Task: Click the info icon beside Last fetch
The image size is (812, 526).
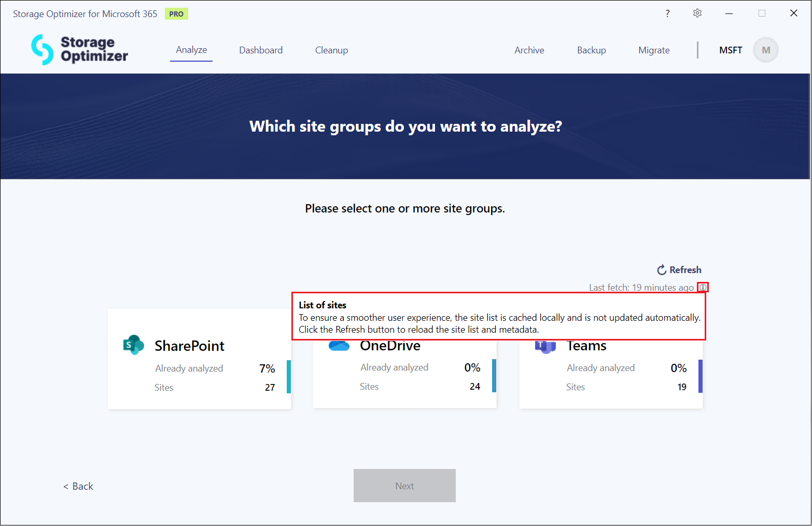Action: [x=703, y=288]
